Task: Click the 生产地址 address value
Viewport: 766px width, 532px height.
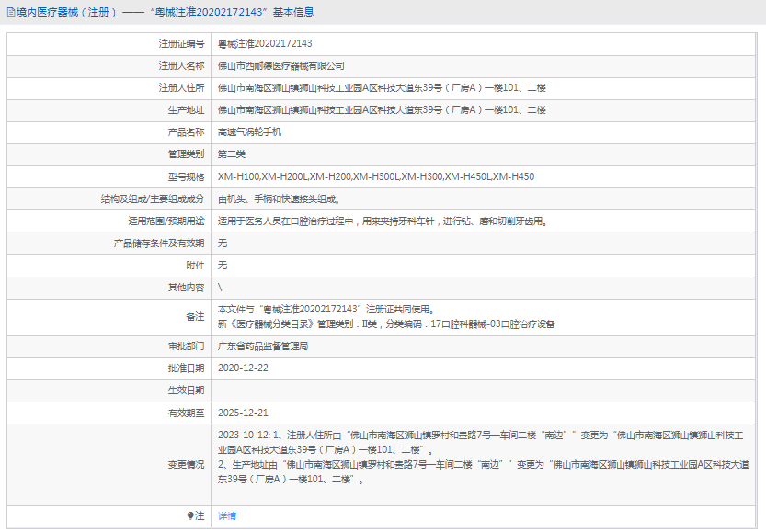Action: pyautogui.click(x=382, y=110)
